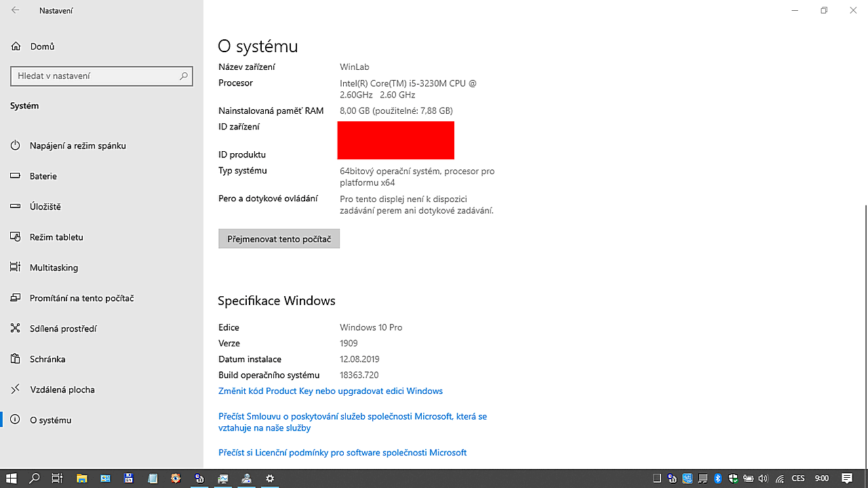Open the Action Center notifications icon
The width and height of the screenshot is (868, 488).
(x=847, y=479)
